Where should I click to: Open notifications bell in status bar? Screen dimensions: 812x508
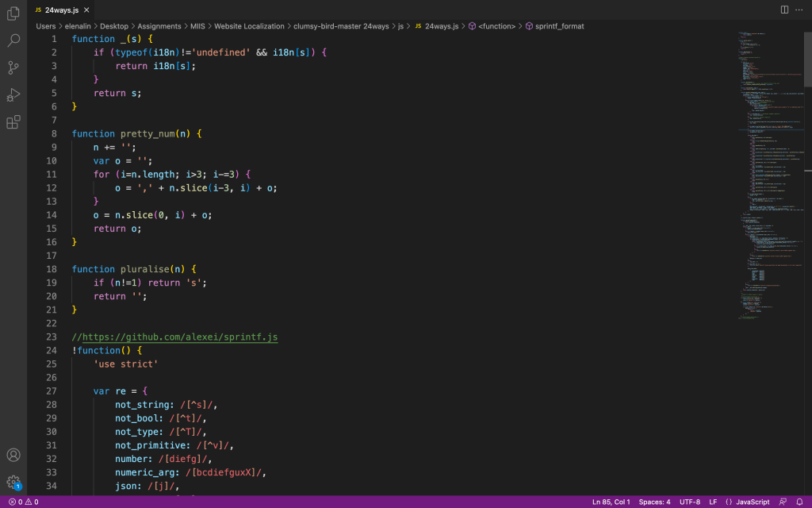click(x=799, y=502)
